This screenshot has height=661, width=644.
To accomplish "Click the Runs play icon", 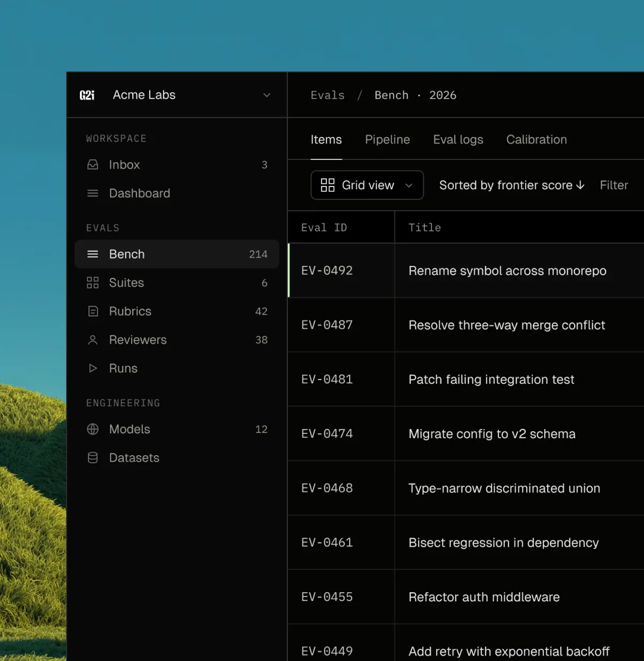I will (93, 368).
